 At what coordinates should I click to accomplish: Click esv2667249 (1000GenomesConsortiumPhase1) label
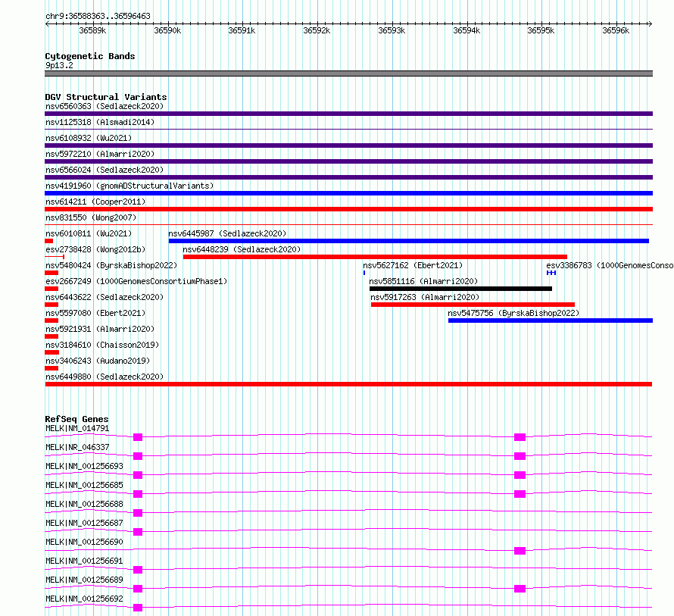136,281
